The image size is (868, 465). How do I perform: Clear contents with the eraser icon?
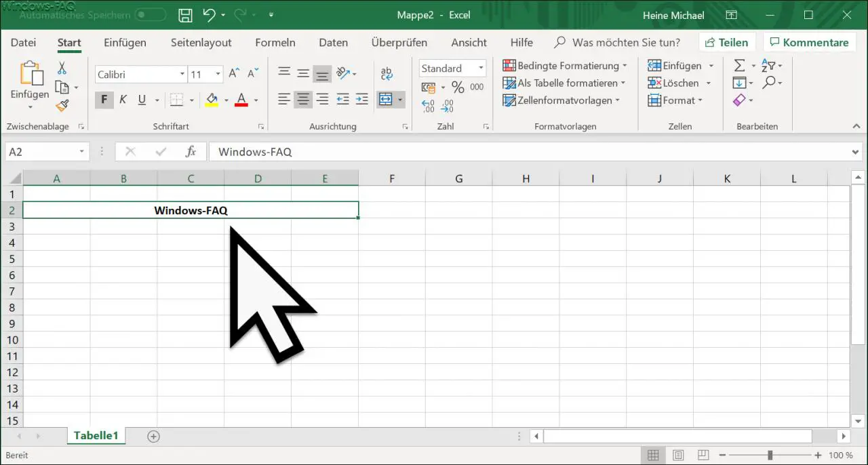coord(739,100)
